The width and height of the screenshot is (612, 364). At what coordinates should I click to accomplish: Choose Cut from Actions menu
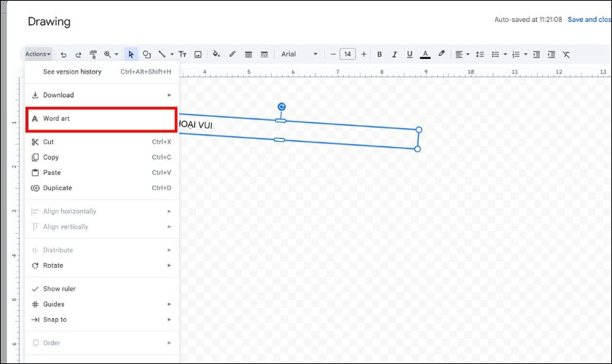point(102,142)
